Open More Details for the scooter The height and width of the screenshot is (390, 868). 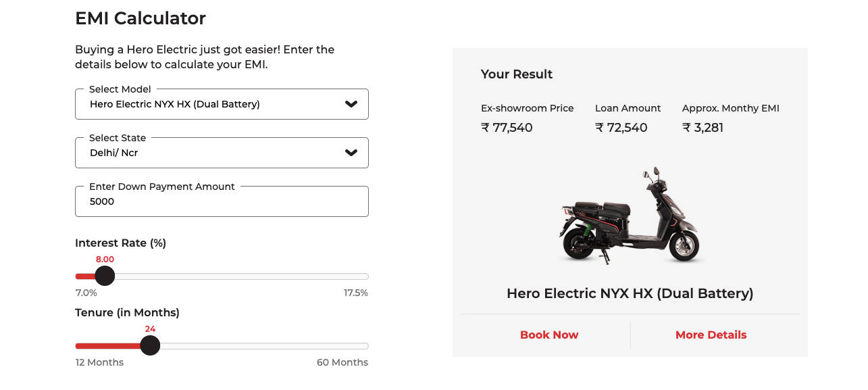point(711,335)
